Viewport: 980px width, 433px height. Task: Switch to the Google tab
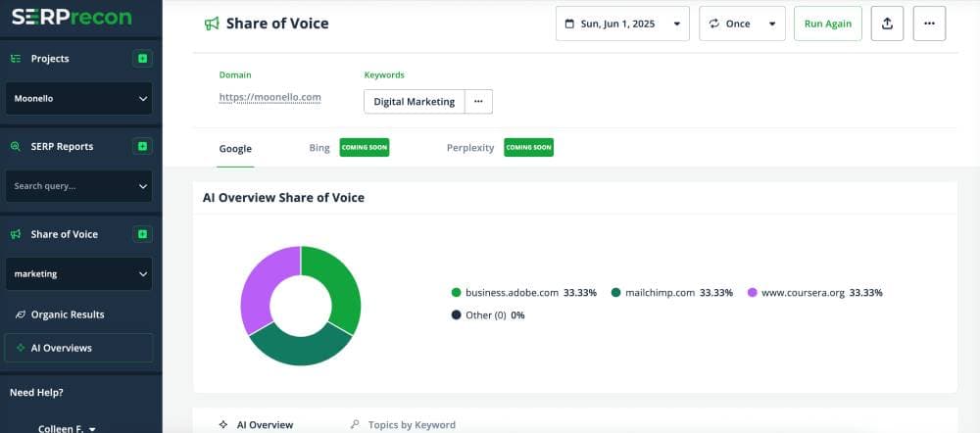coord(235,149)
